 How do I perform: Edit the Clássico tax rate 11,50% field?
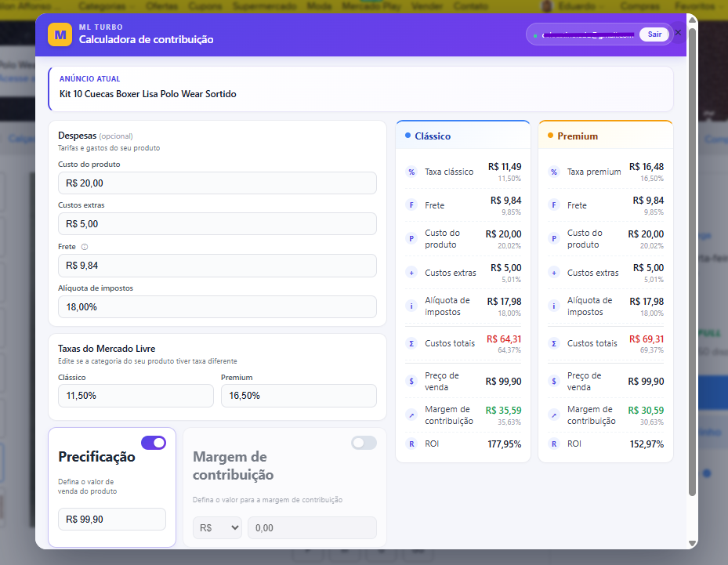pos(136,396)
